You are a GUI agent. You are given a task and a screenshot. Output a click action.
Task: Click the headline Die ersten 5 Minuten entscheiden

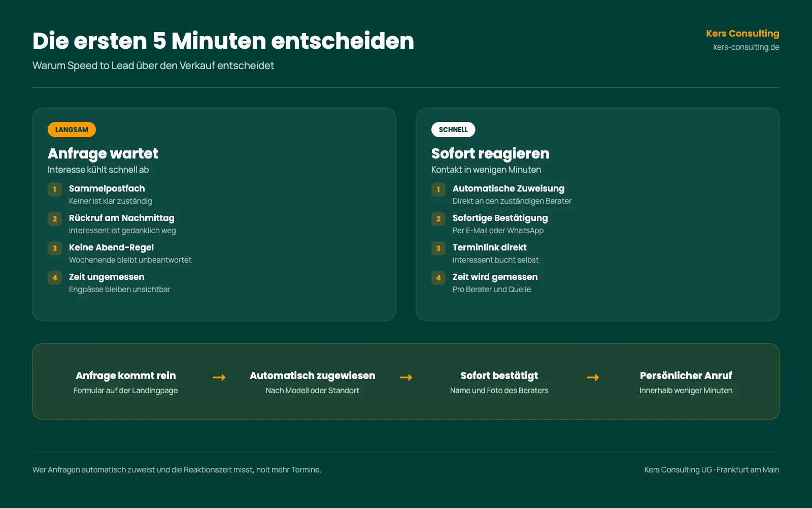223,41
